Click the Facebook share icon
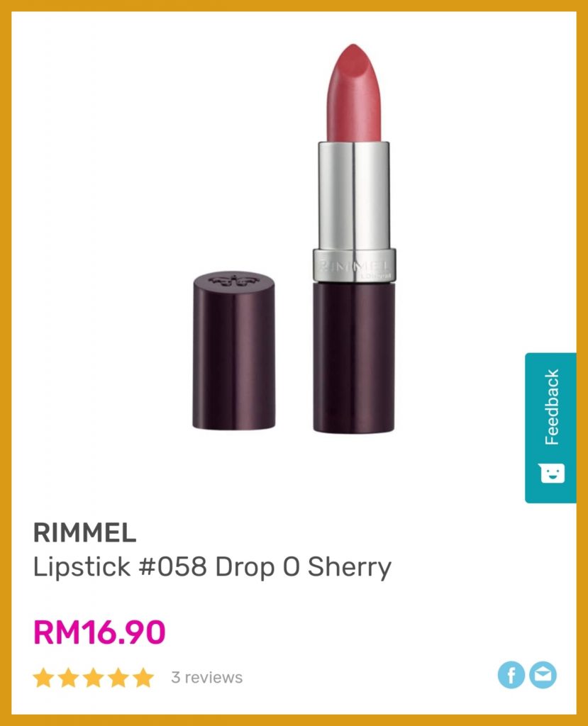The width and height of the screenshot is (588, 726). (511, 675)
